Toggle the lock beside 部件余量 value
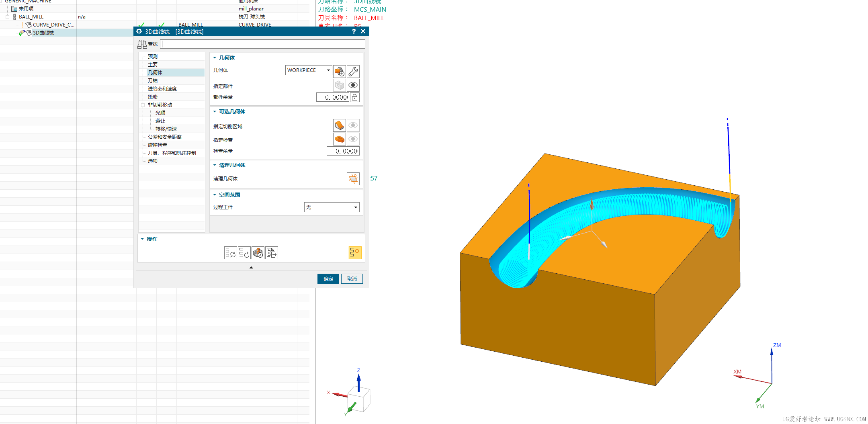 coord(355,97)
